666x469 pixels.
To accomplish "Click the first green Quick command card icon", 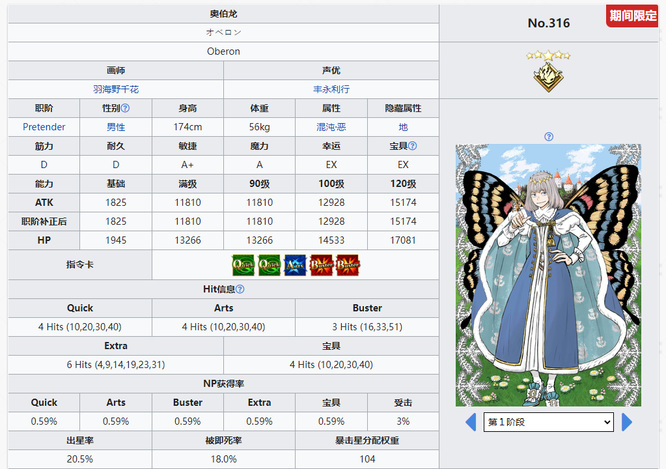I will pos(243,265).
